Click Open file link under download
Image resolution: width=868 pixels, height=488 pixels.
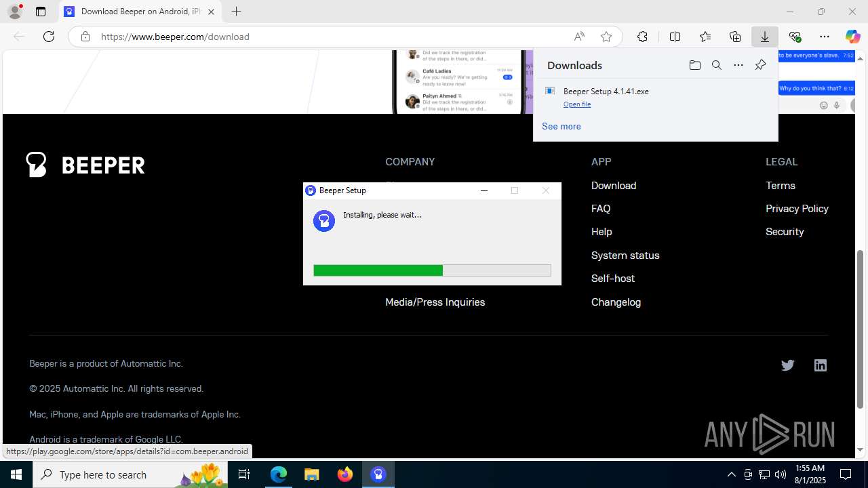[577, 104]
